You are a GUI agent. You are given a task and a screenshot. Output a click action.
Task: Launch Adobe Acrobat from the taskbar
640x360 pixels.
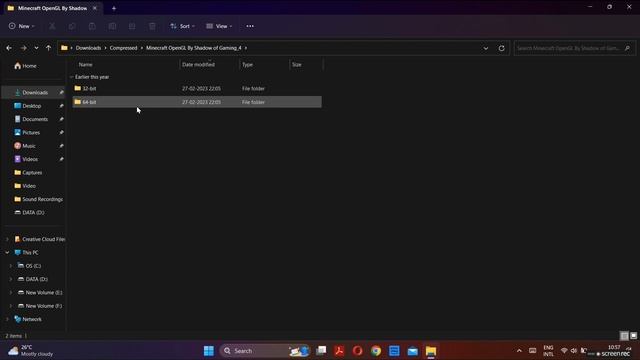339,351
